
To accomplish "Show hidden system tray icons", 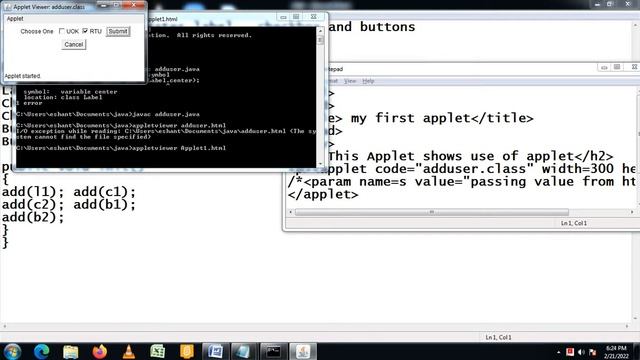I will pos(558,352).
